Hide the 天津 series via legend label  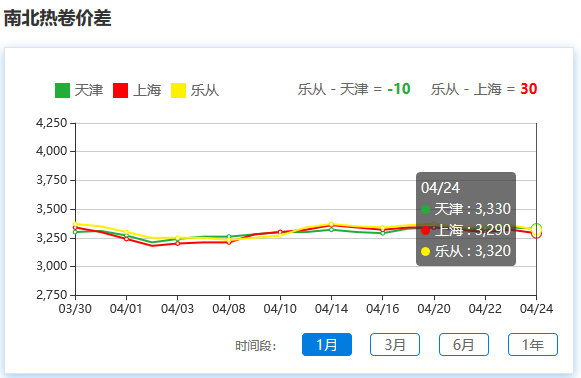coord(89,90)
